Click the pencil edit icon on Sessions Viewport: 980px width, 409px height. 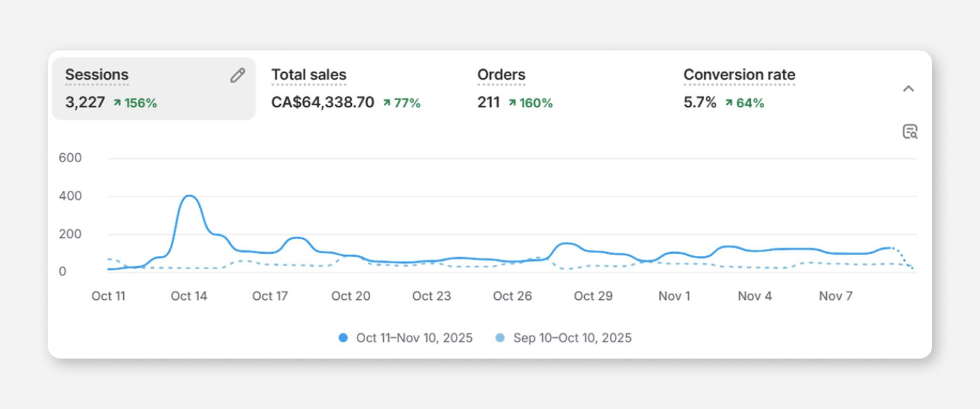tap(237, 75)
